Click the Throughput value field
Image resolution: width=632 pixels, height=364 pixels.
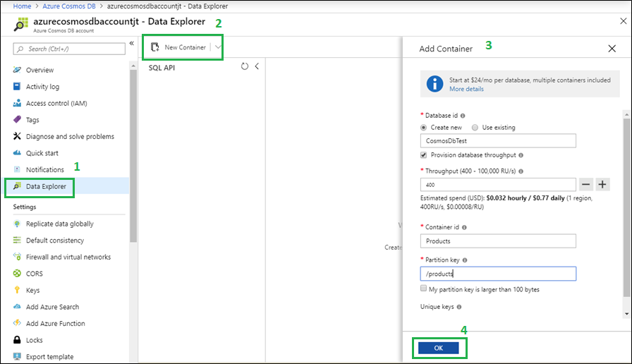(x=498, y=184)
